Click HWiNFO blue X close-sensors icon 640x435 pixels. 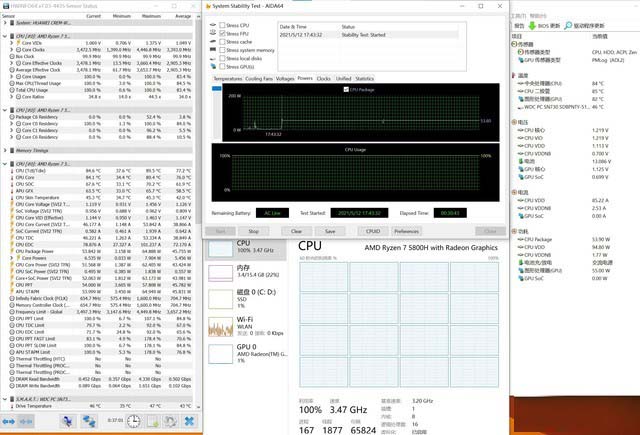(x=189, y=421)
